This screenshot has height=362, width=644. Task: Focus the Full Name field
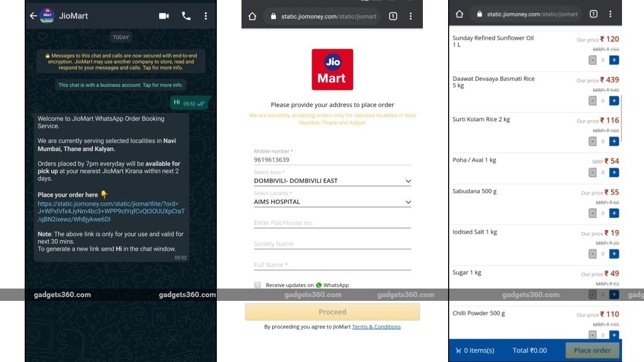tap(332, 264)
